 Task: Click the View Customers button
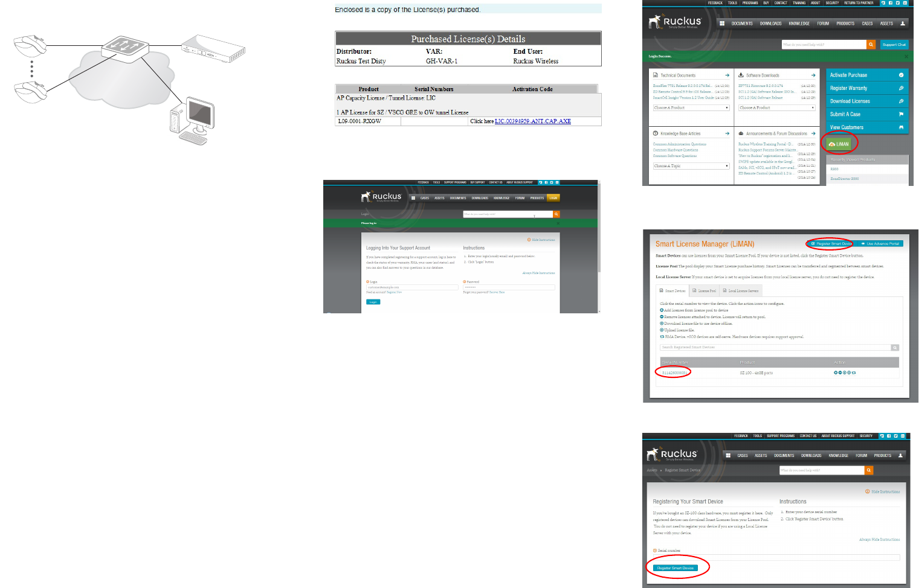tap(867, 127)
